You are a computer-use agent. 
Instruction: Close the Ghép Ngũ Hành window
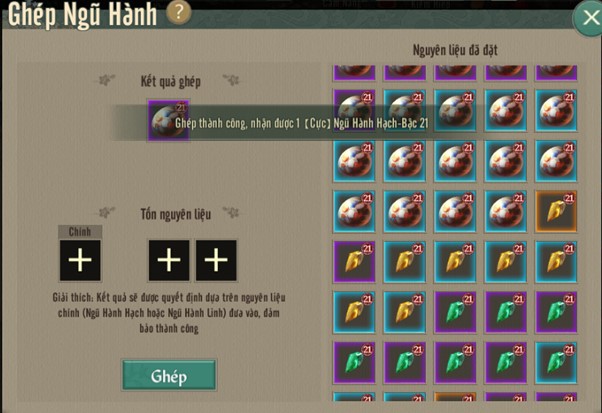590,18
